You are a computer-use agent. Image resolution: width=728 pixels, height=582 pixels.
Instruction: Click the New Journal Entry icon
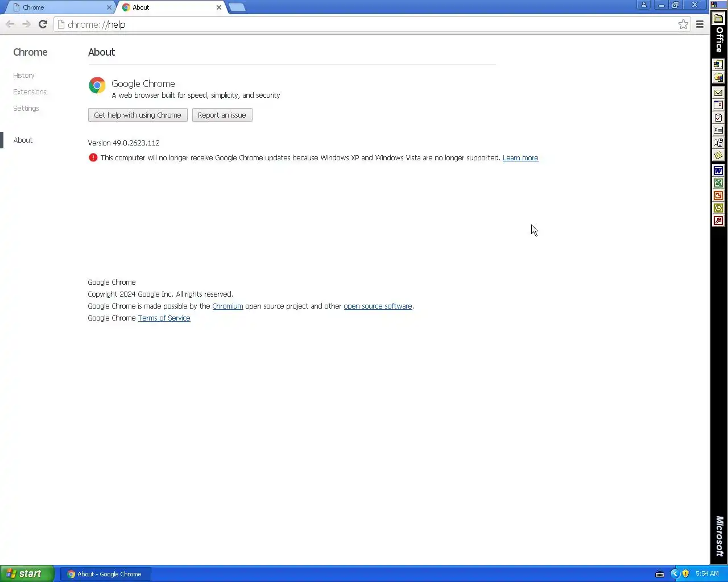(718, 143)
